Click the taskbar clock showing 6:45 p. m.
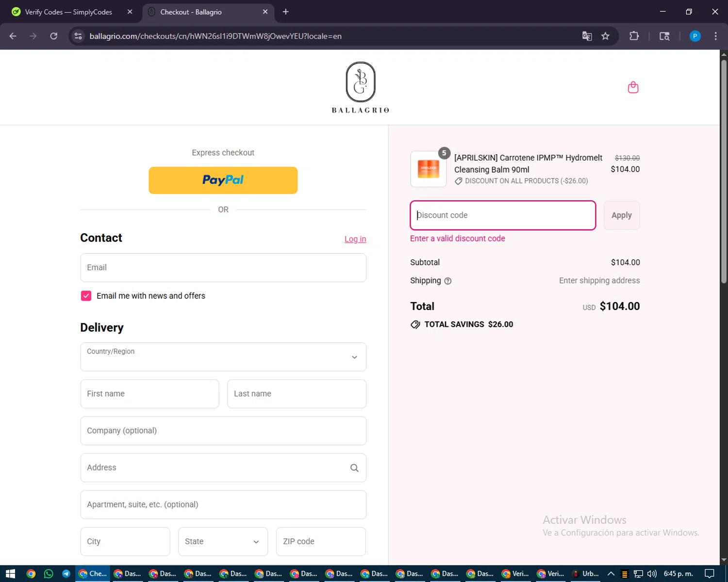 [x=678, y=574]
